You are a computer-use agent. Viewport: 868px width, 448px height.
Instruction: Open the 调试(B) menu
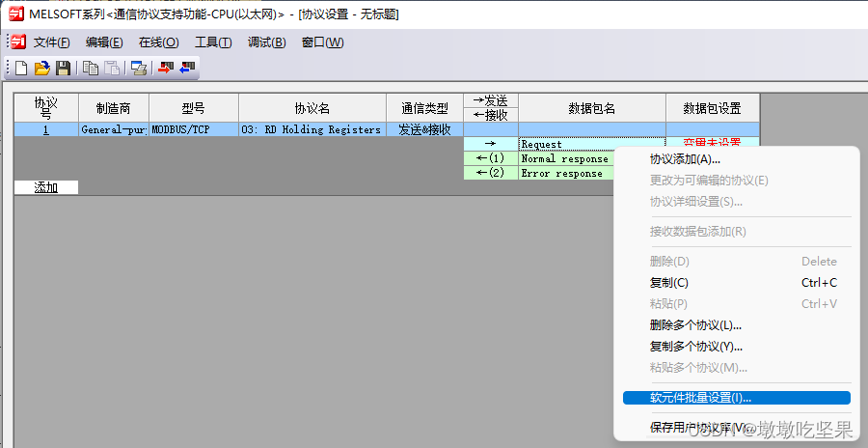[267, 42]
